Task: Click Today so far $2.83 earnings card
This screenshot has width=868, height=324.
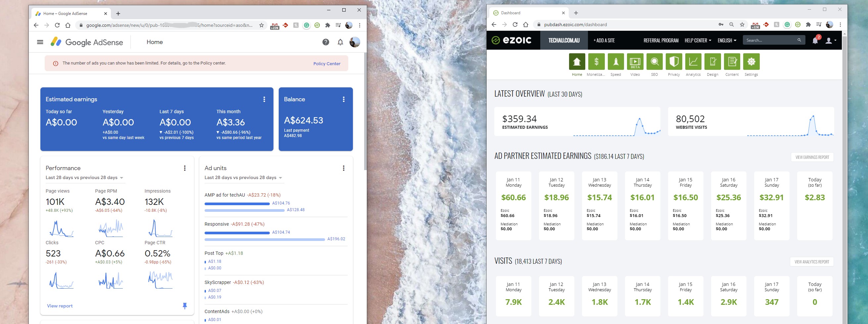Action: [x=814, y=206]
